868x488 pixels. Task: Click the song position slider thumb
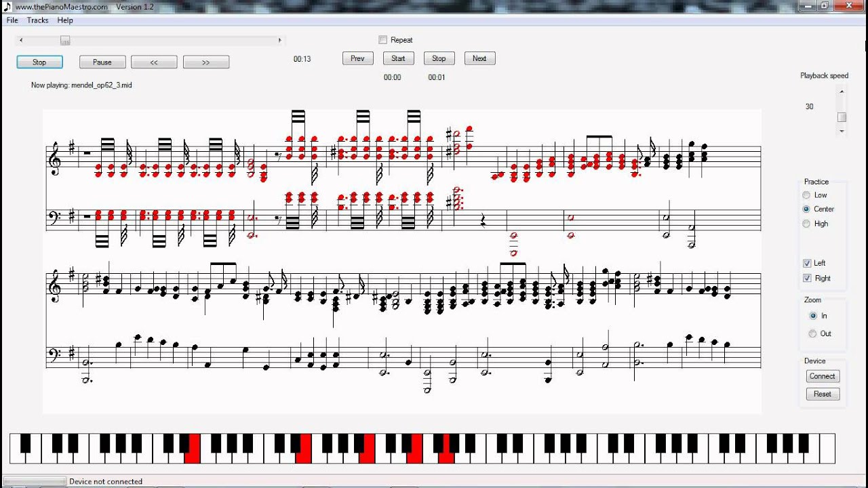click(x=65, y=41)
